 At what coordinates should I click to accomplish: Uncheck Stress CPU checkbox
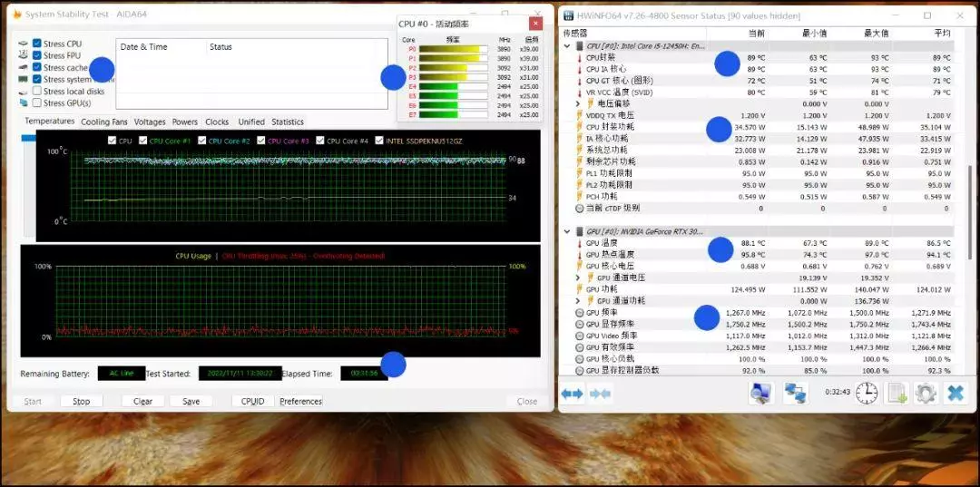point(37,44)
